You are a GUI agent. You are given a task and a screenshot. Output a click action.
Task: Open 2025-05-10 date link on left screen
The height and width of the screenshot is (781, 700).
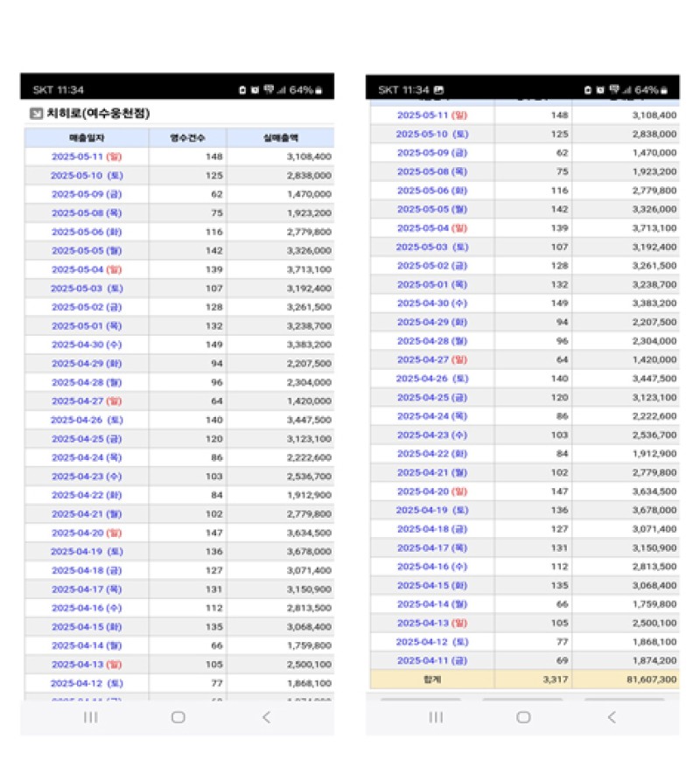[87, 175]
